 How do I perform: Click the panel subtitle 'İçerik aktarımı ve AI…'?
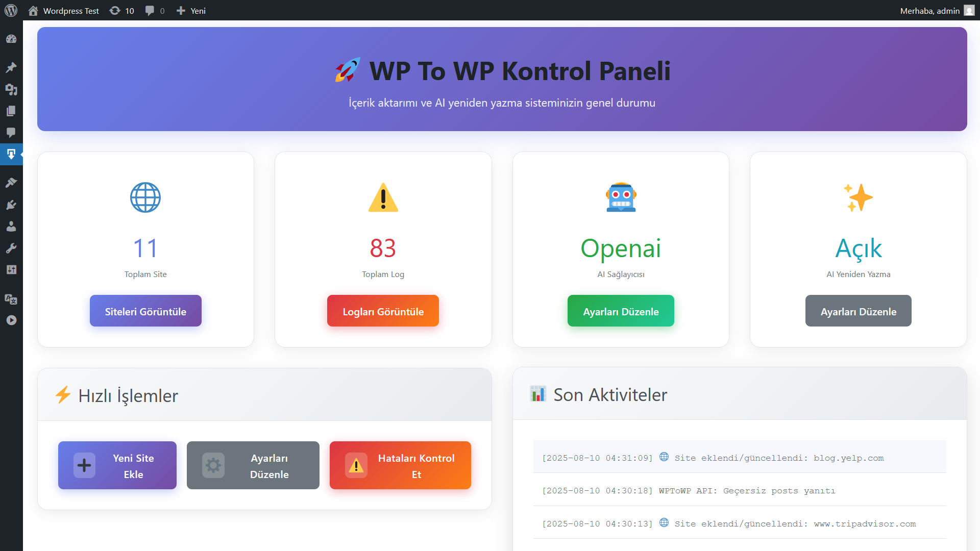pyautogui.click(x=502, y=103)
